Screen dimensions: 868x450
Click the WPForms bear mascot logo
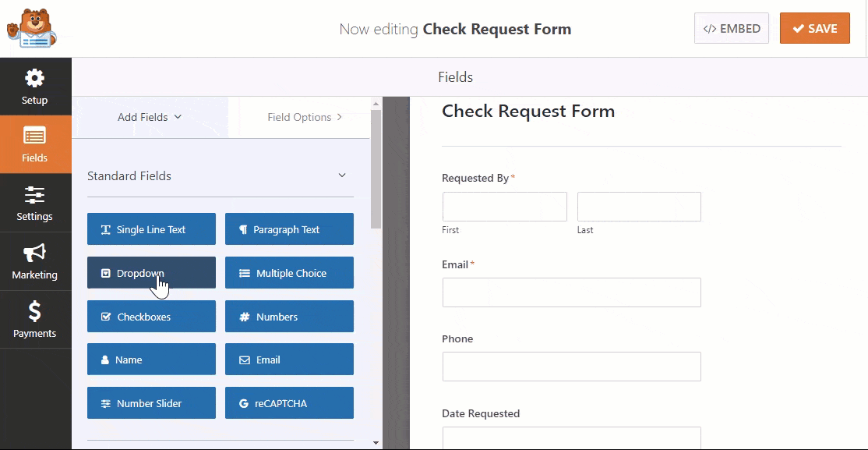[x=31, y=28]
